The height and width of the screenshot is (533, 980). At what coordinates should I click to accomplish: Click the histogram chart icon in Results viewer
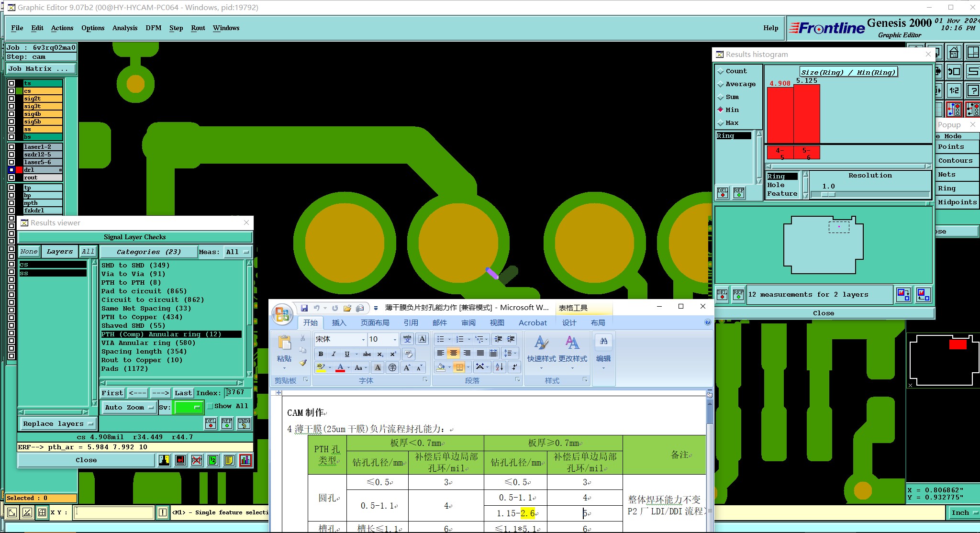[245, 460]
